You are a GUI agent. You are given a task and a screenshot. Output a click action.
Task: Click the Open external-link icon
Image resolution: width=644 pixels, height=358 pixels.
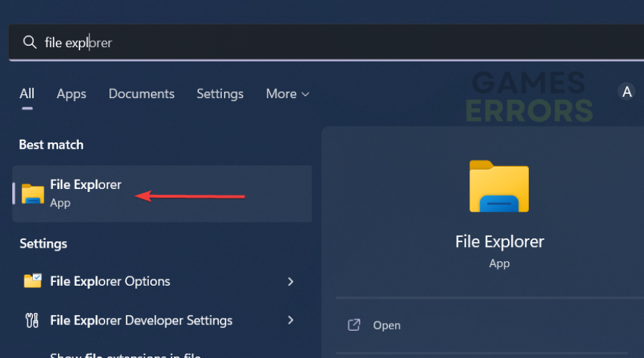(x=353, y=325)
